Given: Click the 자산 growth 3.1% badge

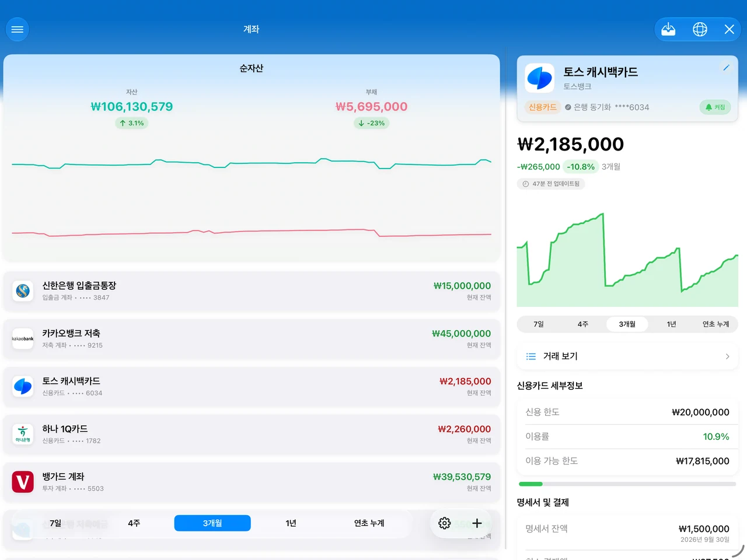Looking at the screenshot, I should point(132,123).
